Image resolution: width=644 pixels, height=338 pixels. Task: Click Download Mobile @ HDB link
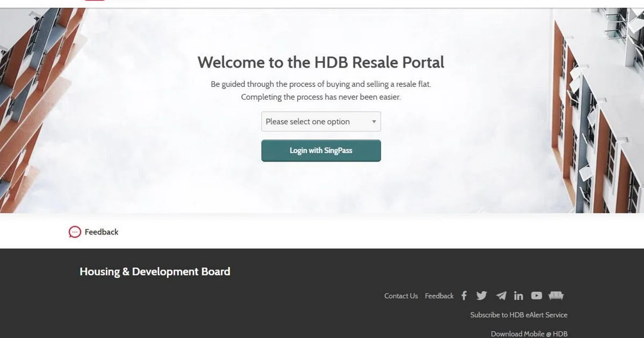529,334
